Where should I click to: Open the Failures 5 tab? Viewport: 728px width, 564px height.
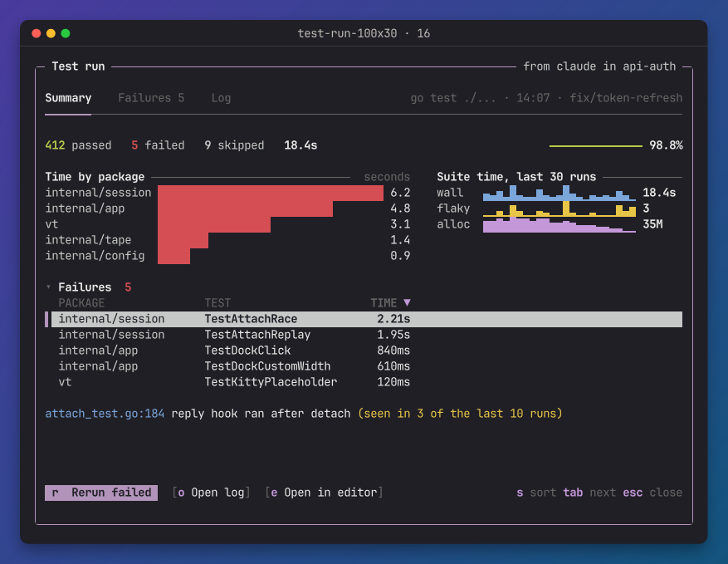(151, 98)
